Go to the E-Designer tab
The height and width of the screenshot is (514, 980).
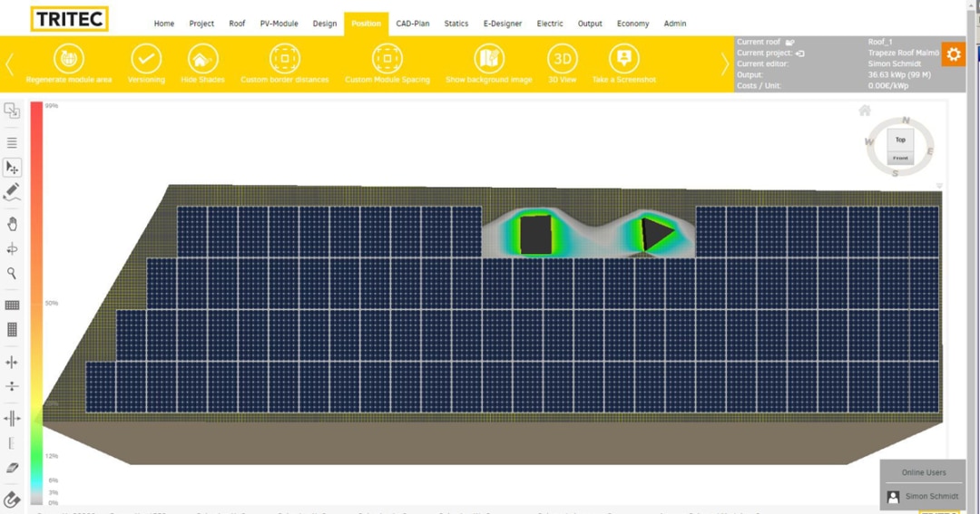click(x=503, y=24)
